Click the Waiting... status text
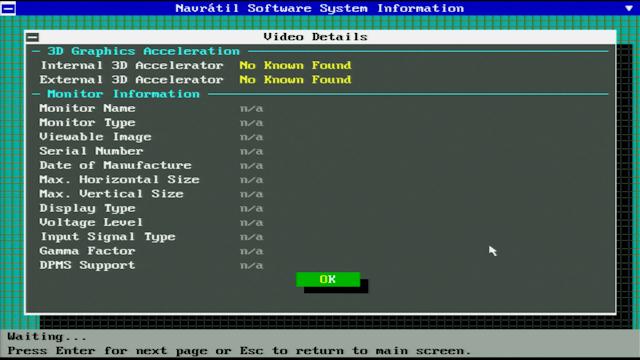This screenshot has height=360, width=640. 47,337
